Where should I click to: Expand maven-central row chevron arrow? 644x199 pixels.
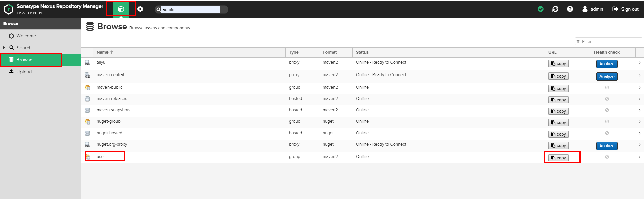[x=640, y=75]
